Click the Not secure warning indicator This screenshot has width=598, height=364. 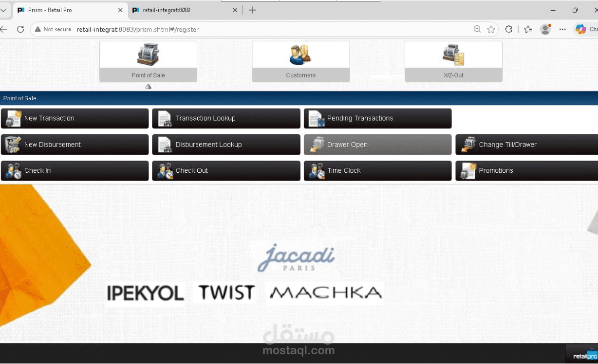pos(53,29)
